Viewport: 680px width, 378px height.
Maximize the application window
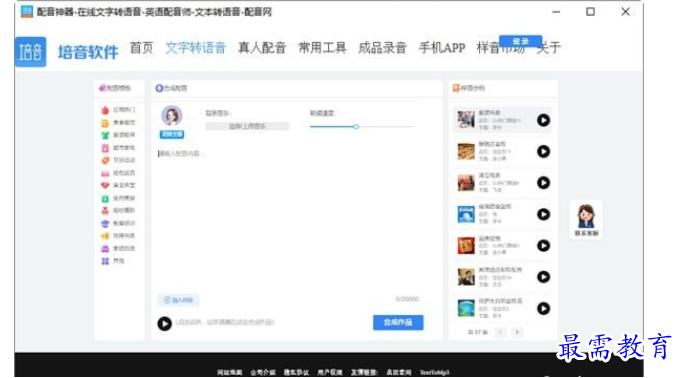590,12
